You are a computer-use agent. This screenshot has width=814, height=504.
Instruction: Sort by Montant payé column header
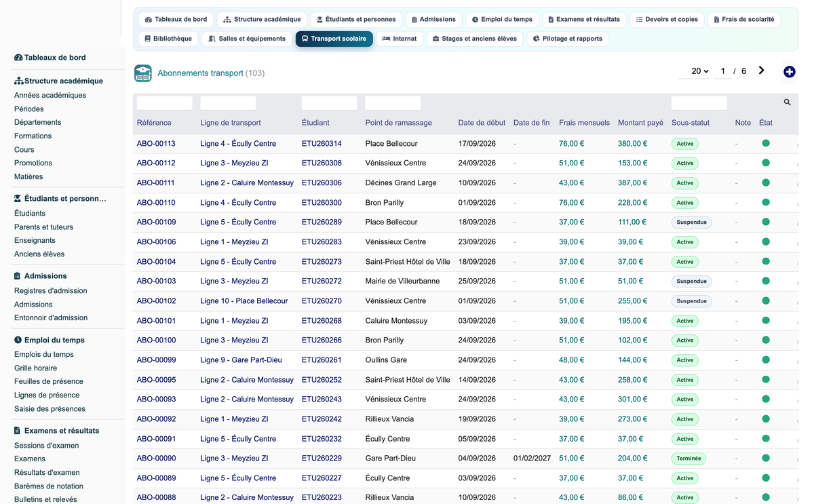pyautogui.click(x=640, y=123)
